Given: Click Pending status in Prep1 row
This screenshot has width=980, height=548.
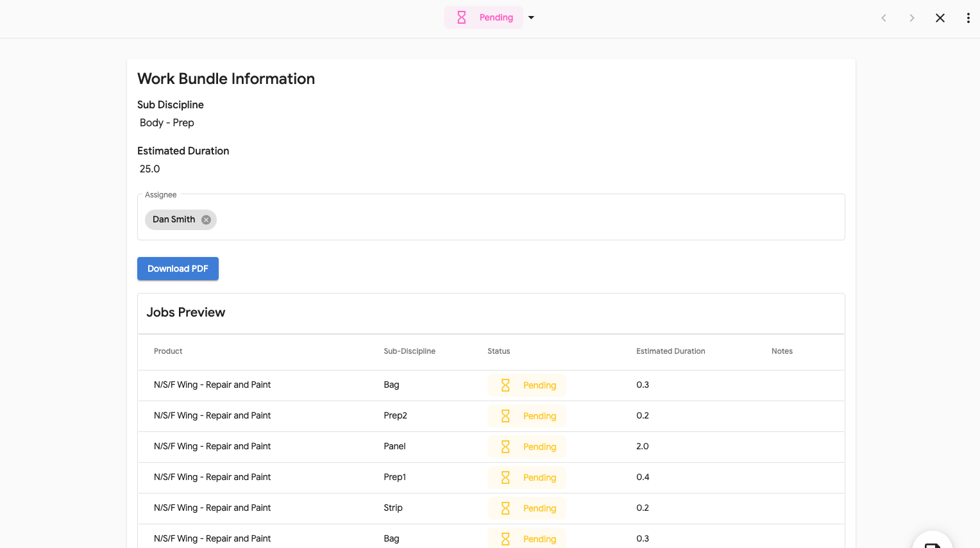Looking at the screenshot, I should click(527, 477).
